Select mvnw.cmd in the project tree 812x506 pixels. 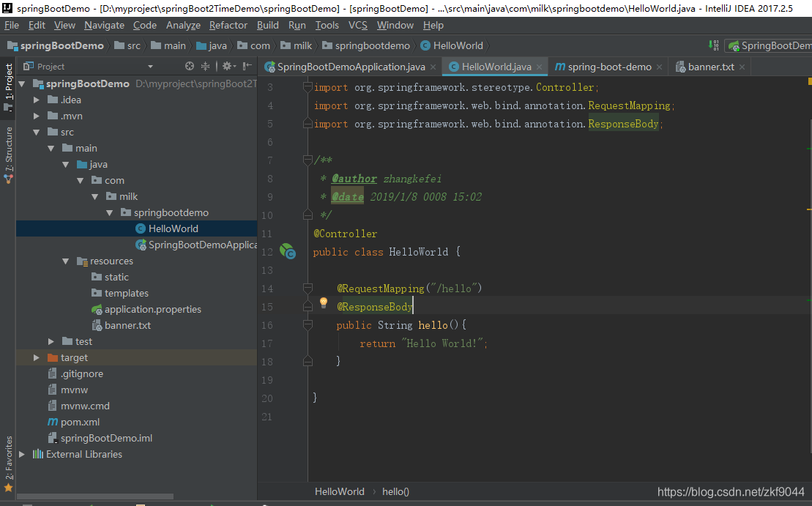85,406
